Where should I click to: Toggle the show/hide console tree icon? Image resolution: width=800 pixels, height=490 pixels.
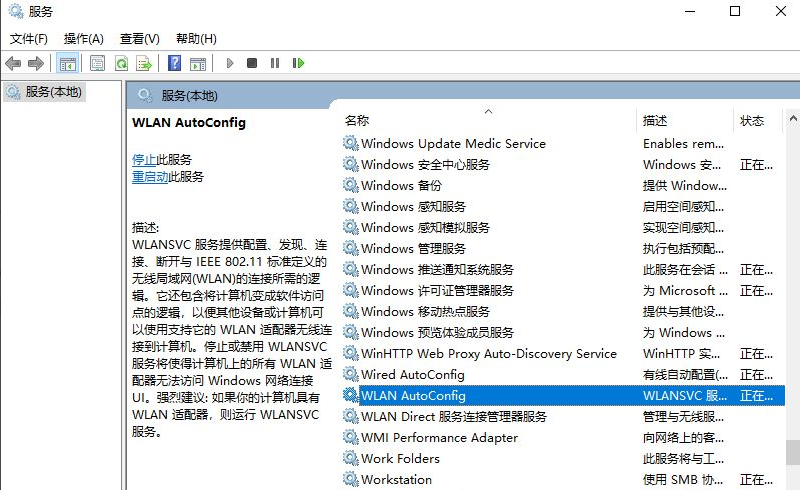click(x=67, y=63)
